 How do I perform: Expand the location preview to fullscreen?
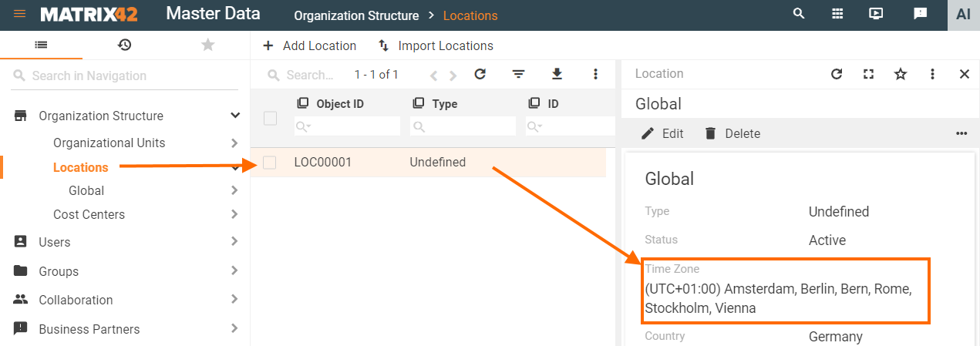pyautogui.click(x=868, y=74)
